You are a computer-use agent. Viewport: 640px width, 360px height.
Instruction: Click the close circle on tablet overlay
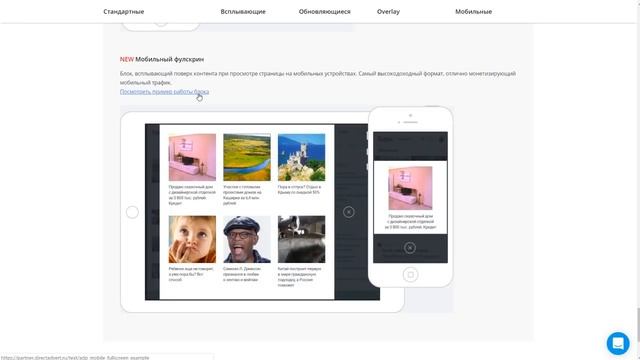(x=349, y=212)
